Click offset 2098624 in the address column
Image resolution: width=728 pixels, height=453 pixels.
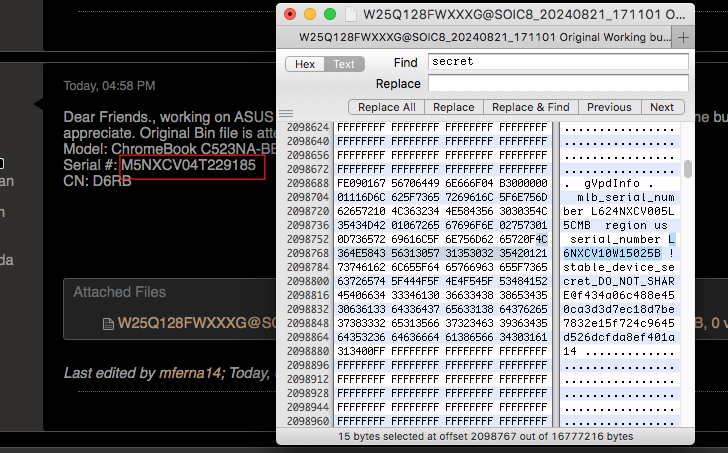coord(308,127)
